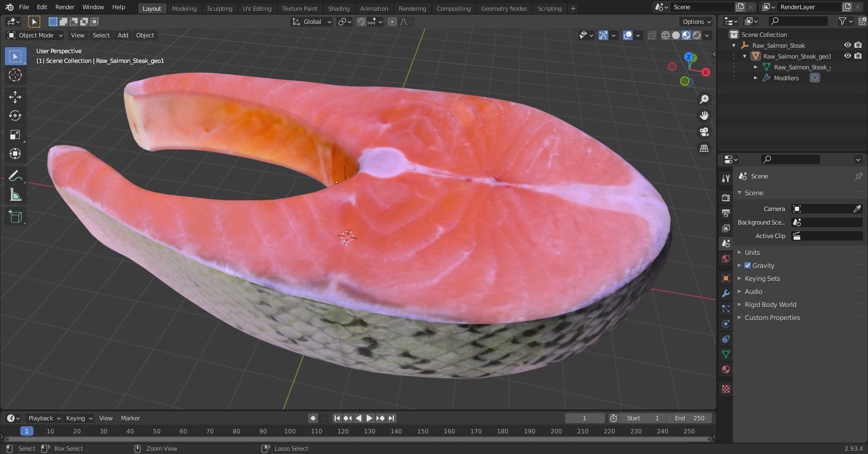
Task: Open the Render menu
Action: tap(65, 7)
